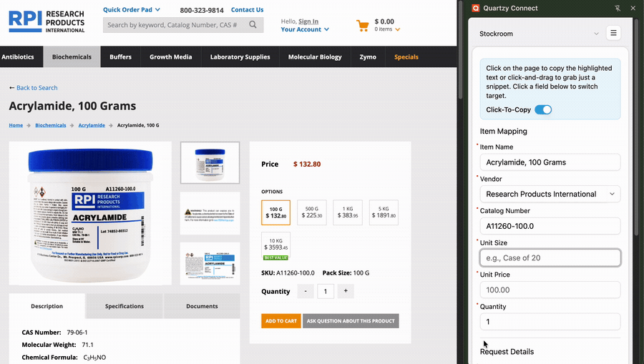The height and width of the screenshot is (364, 644).
Task: Open the Laboratory Supplies menu
Action: point(240,56)
